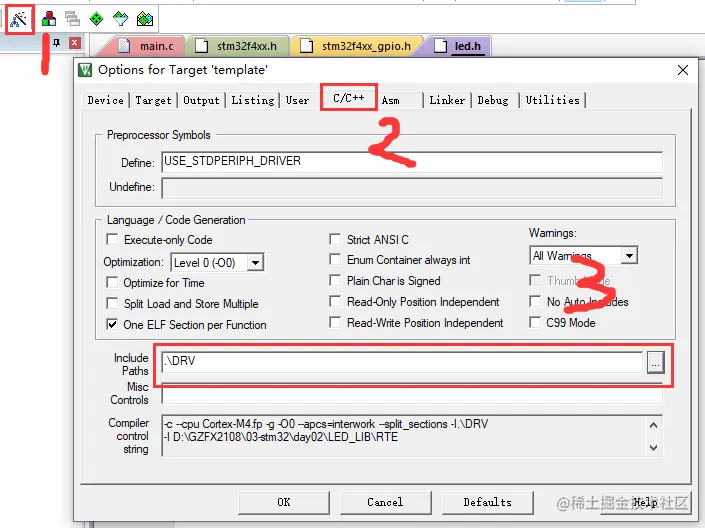Open the Warnings dropdown

(629, 255)
